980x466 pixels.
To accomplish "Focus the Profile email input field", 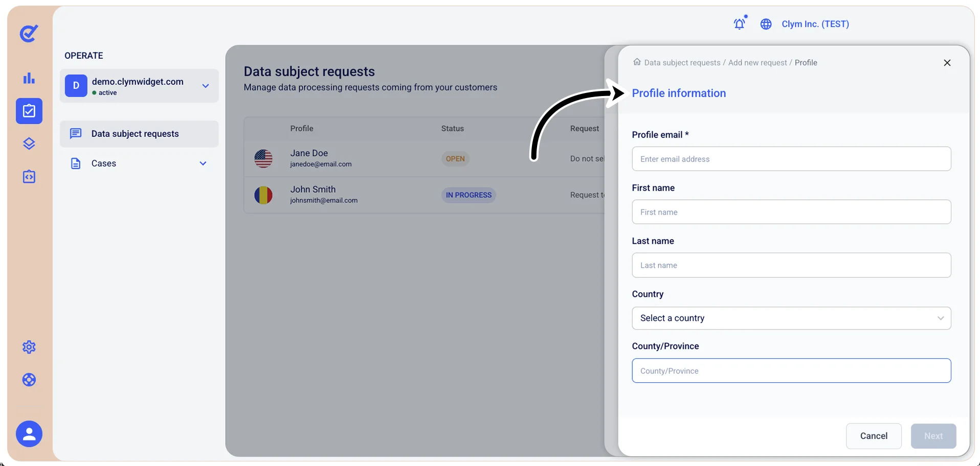I will click(x=791, y=159).
